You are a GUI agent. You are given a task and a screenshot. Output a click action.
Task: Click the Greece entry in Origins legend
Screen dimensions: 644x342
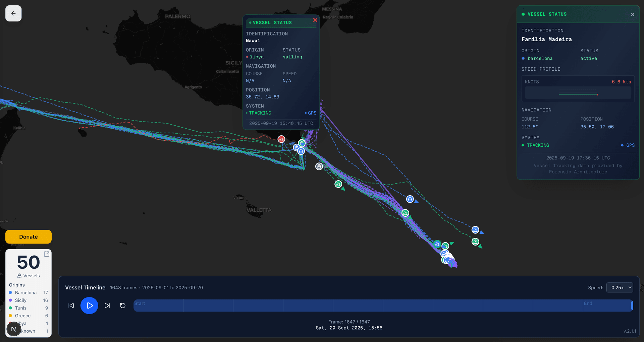pos(22,316)
